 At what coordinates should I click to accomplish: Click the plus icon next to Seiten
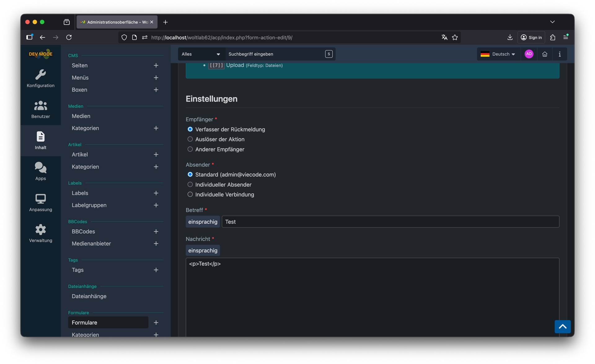tap(156, 65)
